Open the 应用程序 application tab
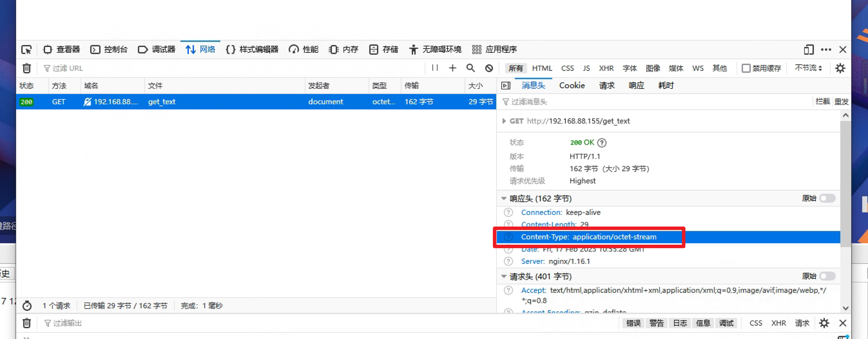Screen dimensions: 868x339 pos(495,49)
